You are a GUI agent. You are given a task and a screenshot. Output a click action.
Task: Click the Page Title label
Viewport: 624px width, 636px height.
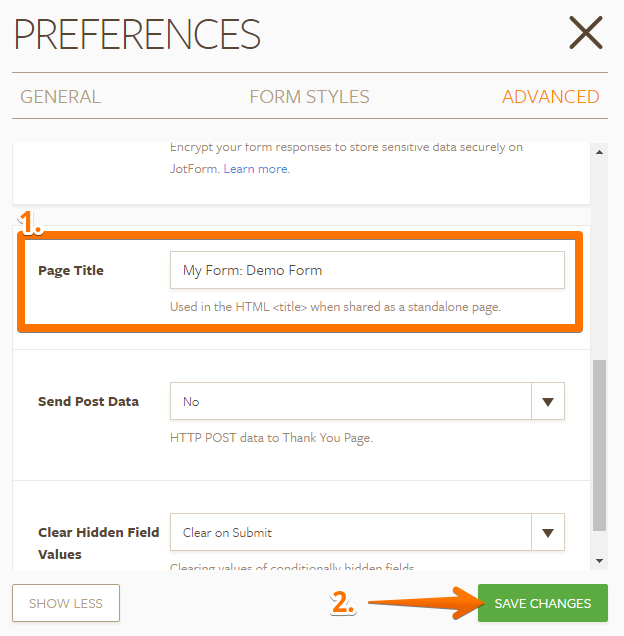point(70,270)
